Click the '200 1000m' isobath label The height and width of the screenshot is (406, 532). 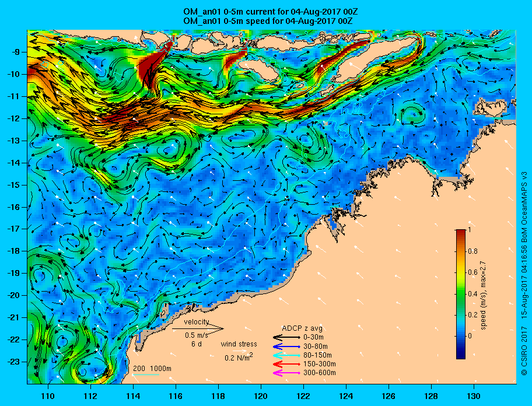coord(152,369)
